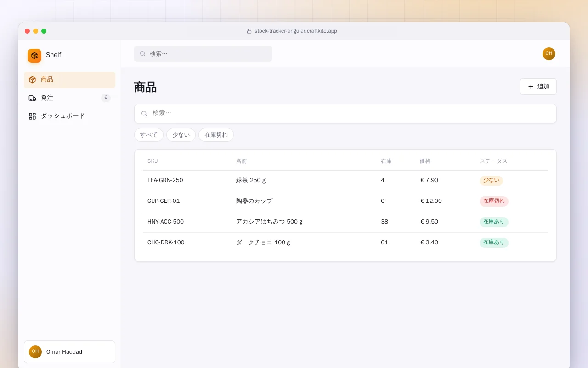The height and width of the screenshot is (368, 588).
Task: Open the 発注 page in sidebar
Action: click(x=69, y=98)
